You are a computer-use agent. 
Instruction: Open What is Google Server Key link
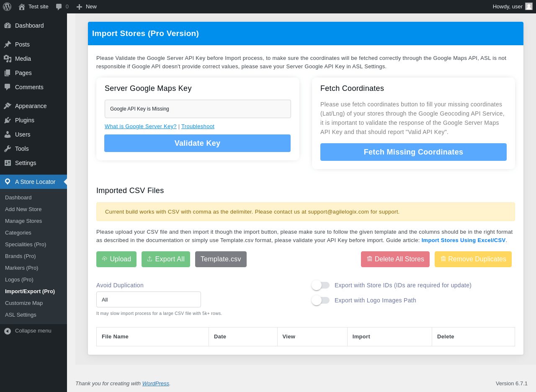(141, 126)
